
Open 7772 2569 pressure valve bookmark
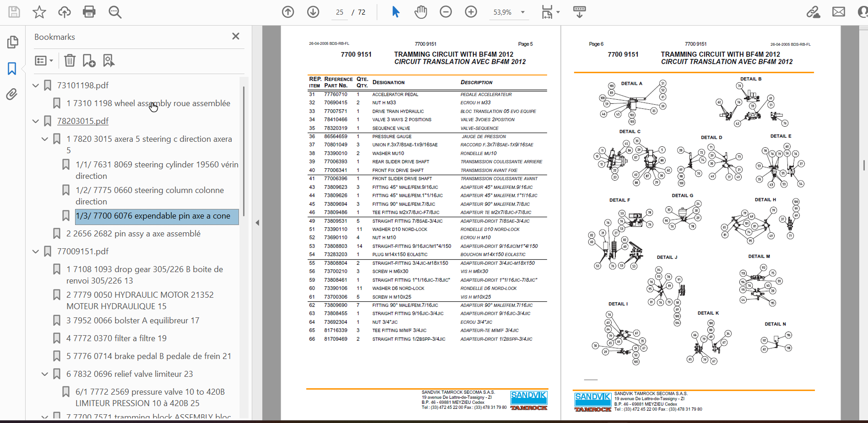click(150, 397)
